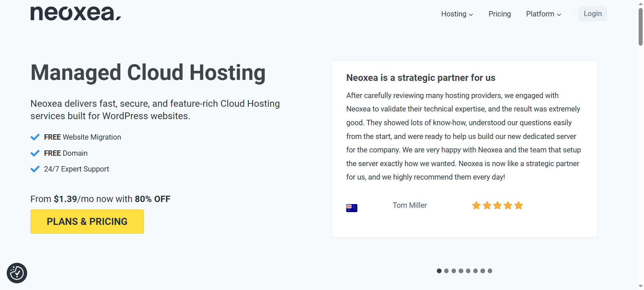Image resolution: width=644 pixels, height=290 pixels.
Task: Switch to the second testimonial dot
Action: coord(446,271)
